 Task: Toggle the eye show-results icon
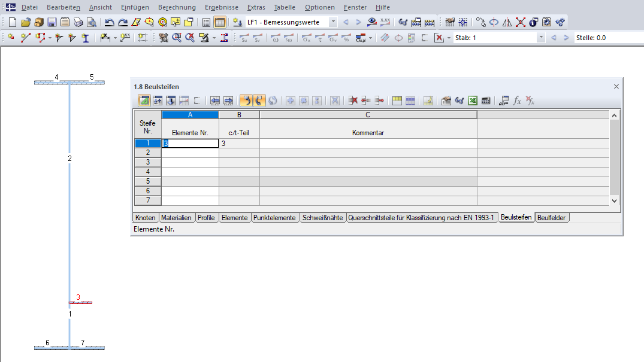372,22
